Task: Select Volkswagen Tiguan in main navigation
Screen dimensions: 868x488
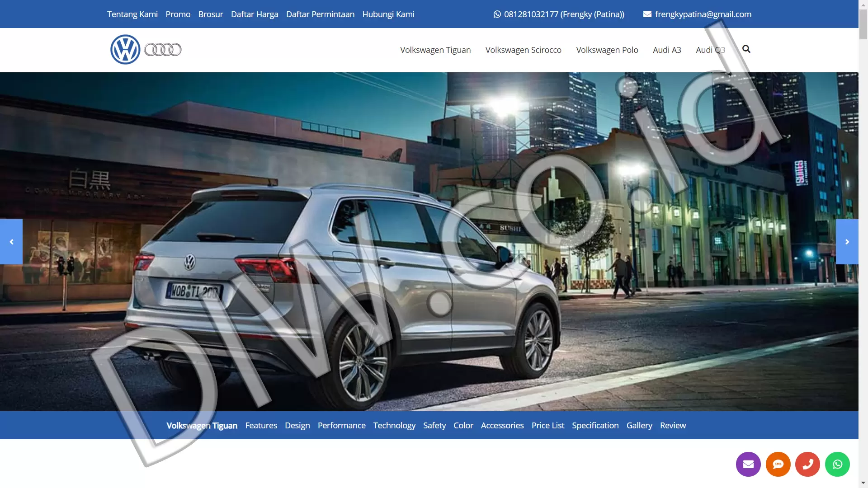Action: click(435, 50)
